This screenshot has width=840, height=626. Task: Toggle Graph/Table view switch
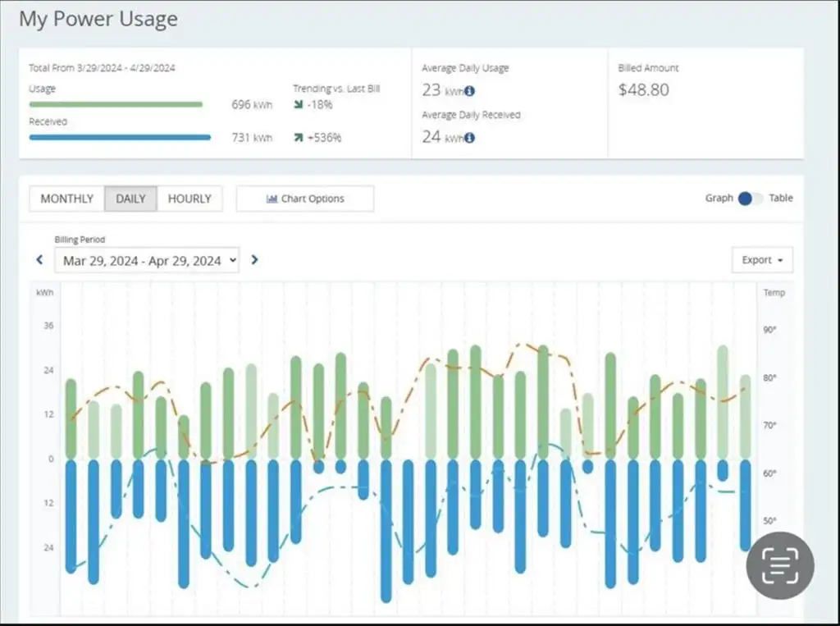pyautogui.click(x=751, y=199)
